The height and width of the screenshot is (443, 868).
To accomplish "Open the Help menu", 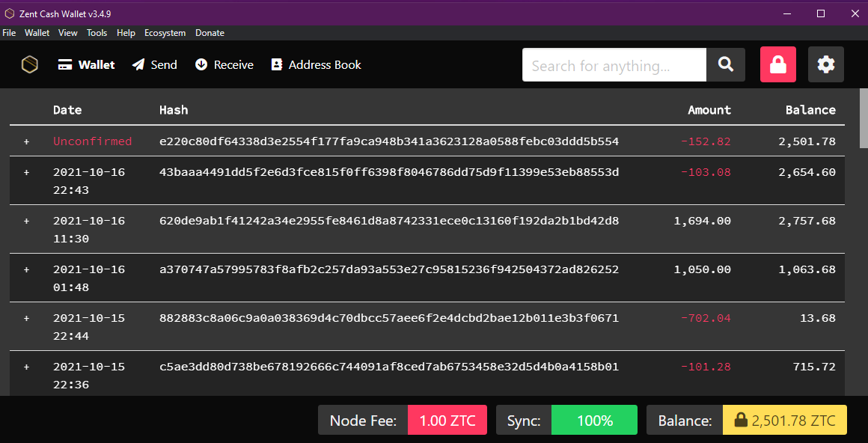I will 126,33.
